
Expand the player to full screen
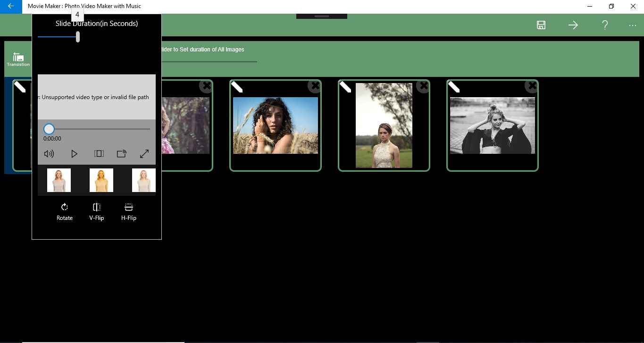coord(144,154)
